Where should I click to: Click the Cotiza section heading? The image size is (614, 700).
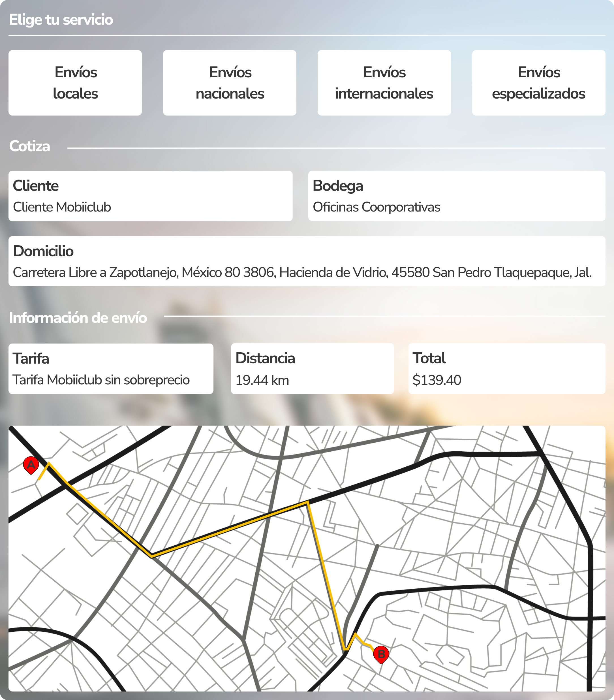pyautogui.click(x=30, y=146)
